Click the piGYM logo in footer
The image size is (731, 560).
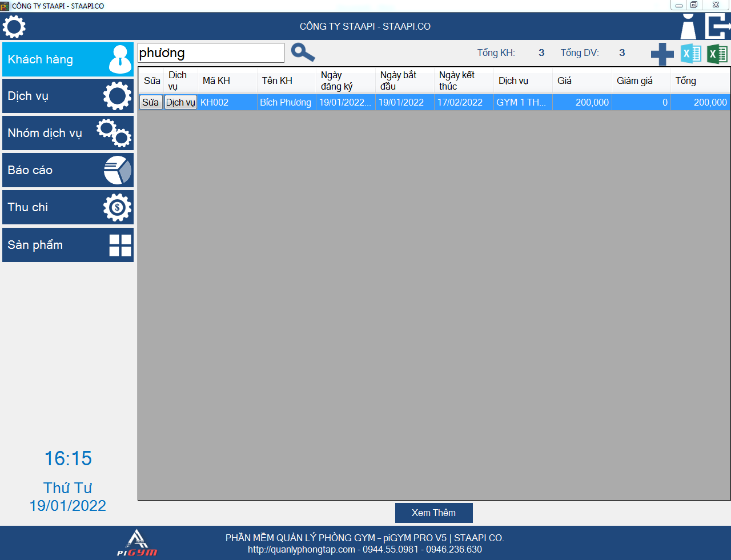coord(137,543)
